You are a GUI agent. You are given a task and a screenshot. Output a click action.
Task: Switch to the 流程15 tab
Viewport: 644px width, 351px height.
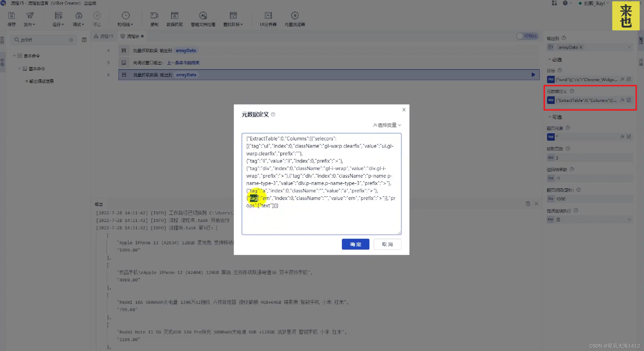pos(104,36)
